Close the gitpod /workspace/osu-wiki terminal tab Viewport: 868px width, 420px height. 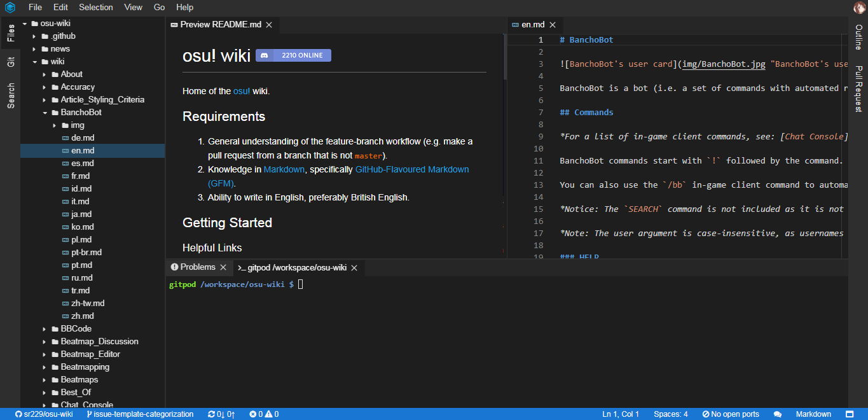(x=354, y=268)
